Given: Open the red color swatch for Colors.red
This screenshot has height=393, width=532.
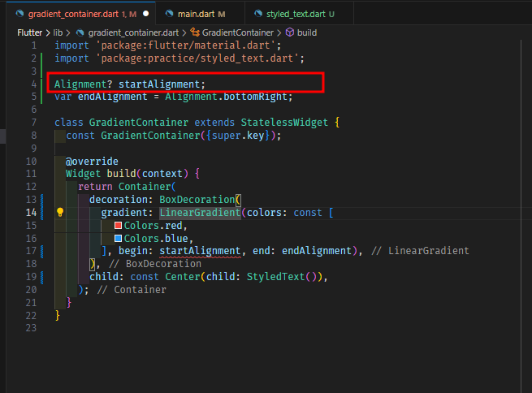Looking at the screenshot, I should point(118,226).
